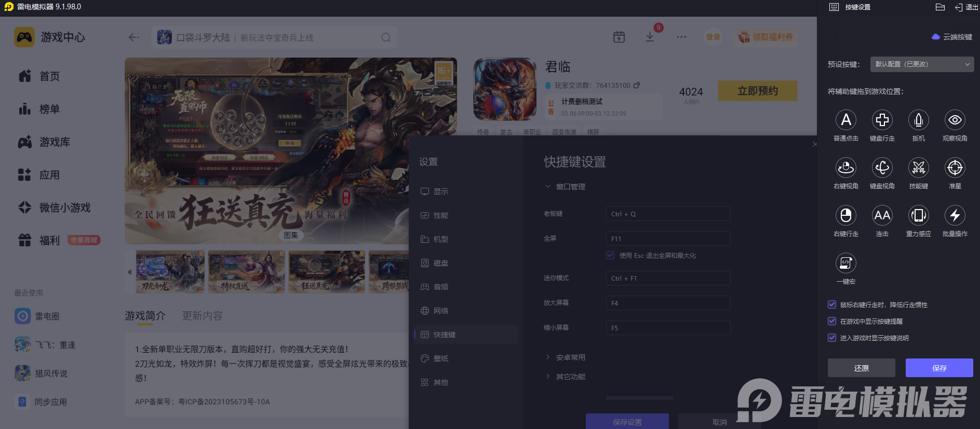
Task: Select the 扳机 trigger key icon
Action: pos(918,120)
